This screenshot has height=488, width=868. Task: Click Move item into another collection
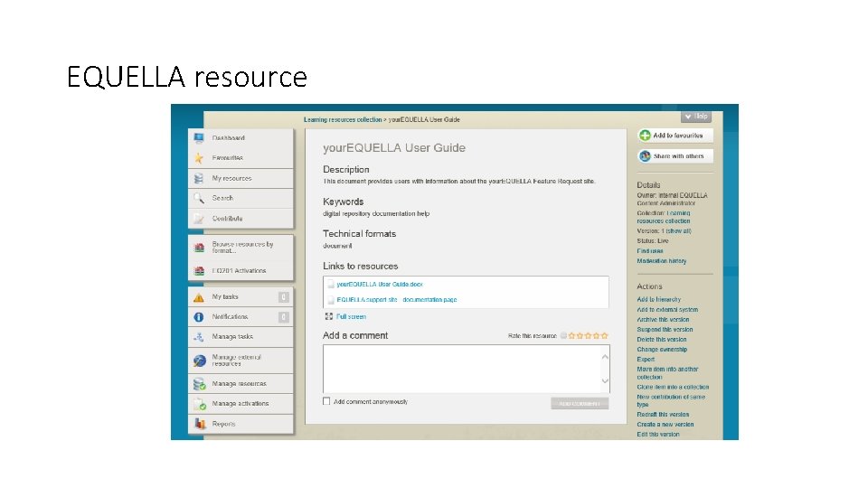point(667,373)
